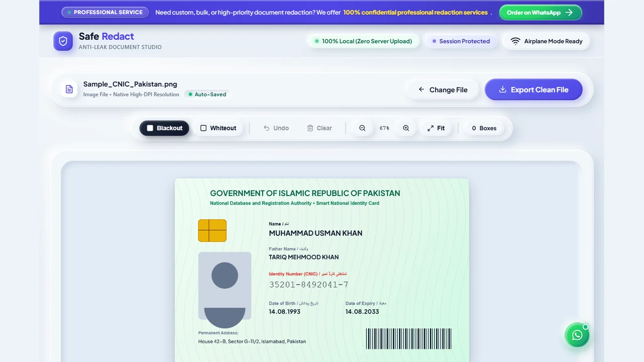Click the zoom out magnifier icon
Image resolution: width=644 pixels, height=362 pixels.
(x=362, y=128)
